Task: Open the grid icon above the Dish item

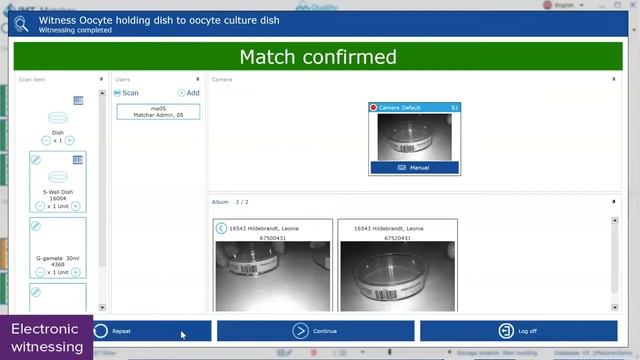Action: [x=78, y=100]
